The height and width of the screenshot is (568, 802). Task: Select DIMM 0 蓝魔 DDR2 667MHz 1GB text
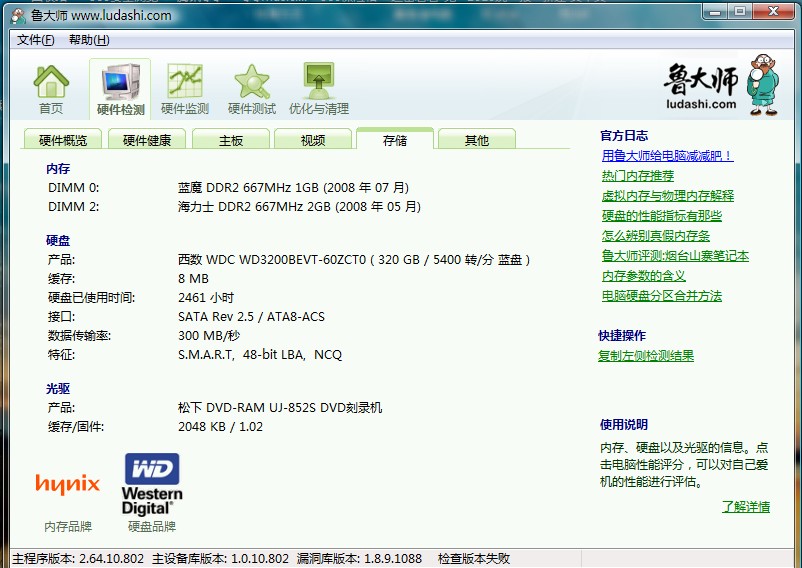293,188
